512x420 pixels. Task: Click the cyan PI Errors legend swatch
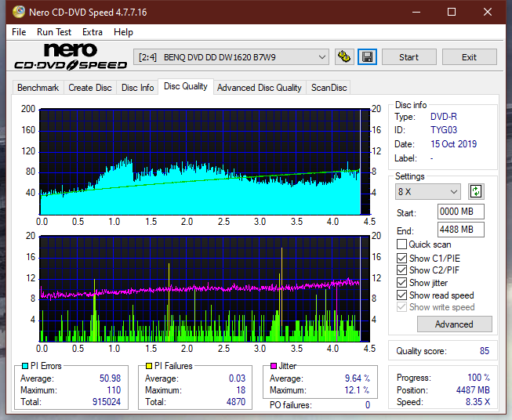[25, 366]
